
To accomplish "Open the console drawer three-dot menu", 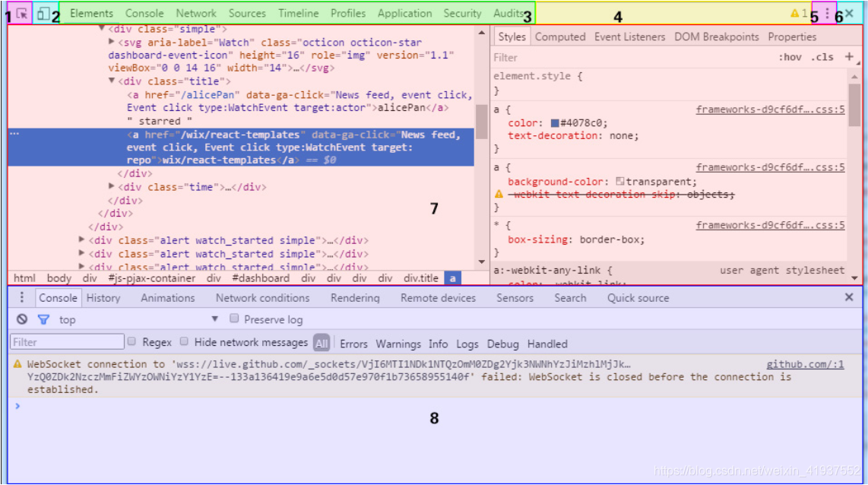I will pos(21,298).
